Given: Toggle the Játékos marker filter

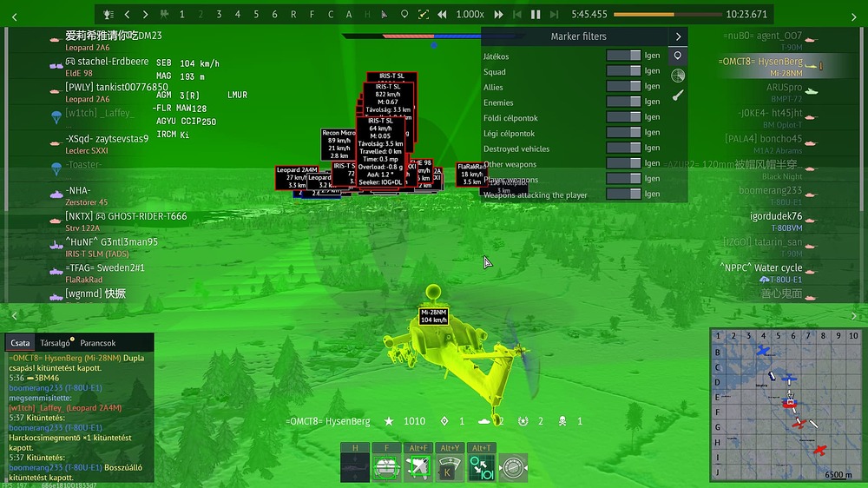Looking at the screenshot, I should (x=623, y=56).
